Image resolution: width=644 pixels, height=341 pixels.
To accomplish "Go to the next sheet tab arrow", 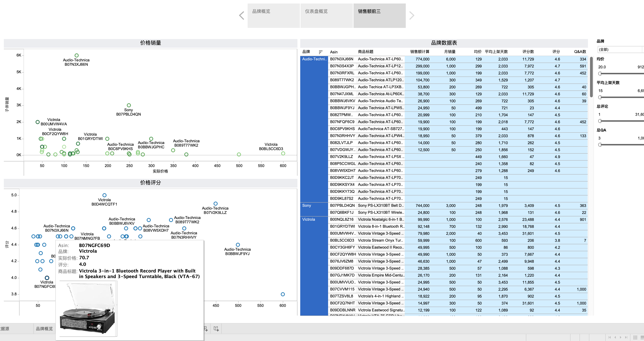I will pos(620,337).
